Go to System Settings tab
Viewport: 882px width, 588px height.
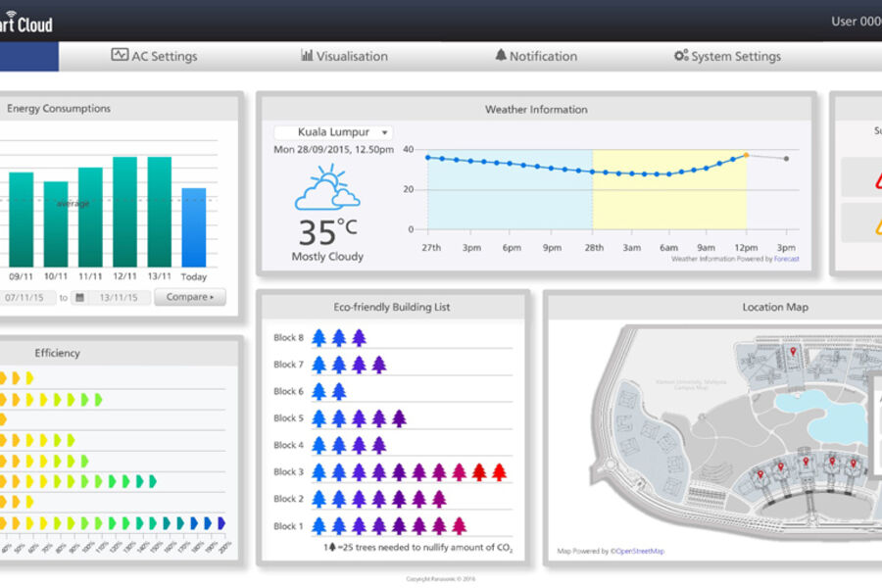click(x=727, y=56)
